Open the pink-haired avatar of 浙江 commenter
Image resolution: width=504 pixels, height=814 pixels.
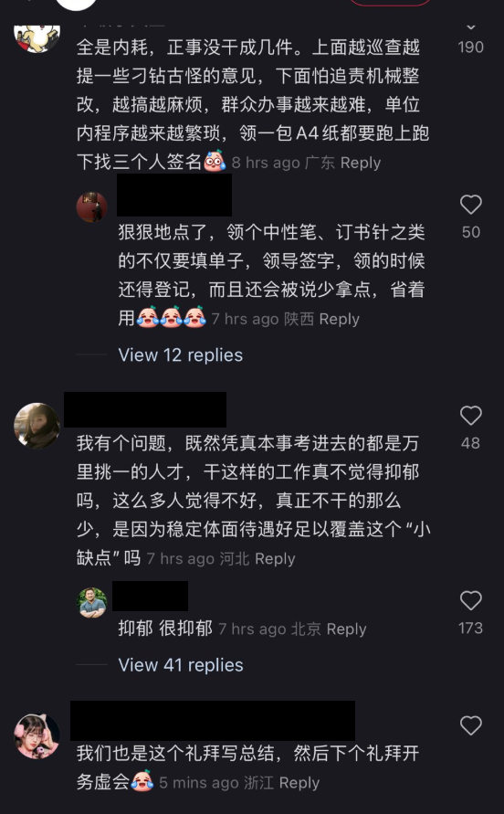(37, 736)
